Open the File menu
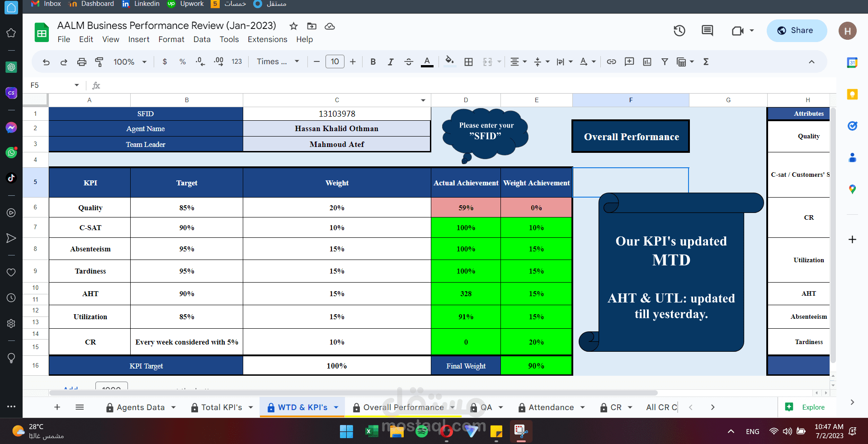 click(64, 39)
